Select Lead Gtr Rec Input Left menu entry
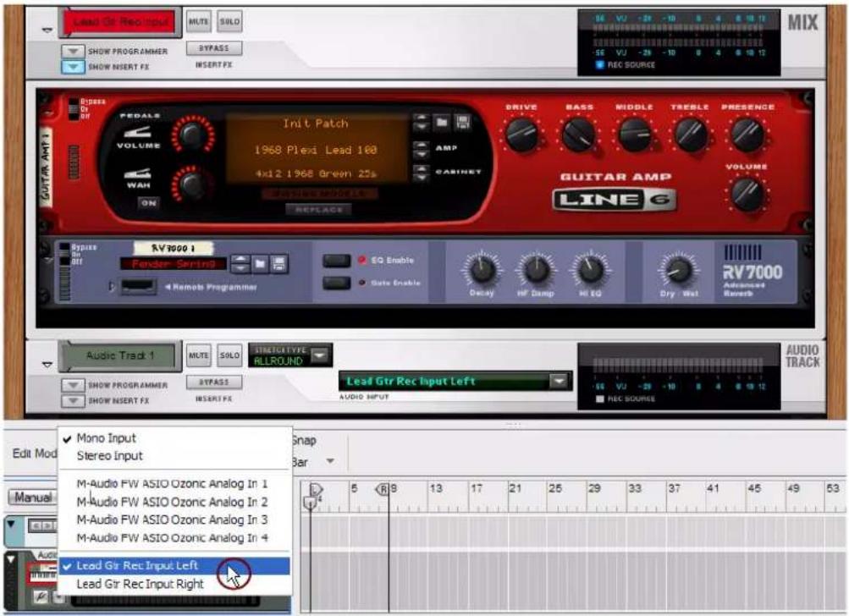Screen dimensions: 849x616 (x=174, y=566)
